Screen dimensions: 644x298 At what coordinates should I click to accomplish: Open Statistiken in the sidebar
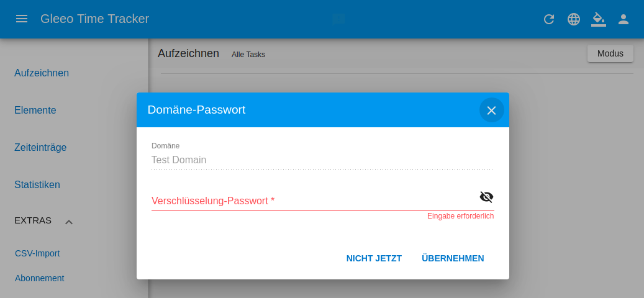coord(37,184)
